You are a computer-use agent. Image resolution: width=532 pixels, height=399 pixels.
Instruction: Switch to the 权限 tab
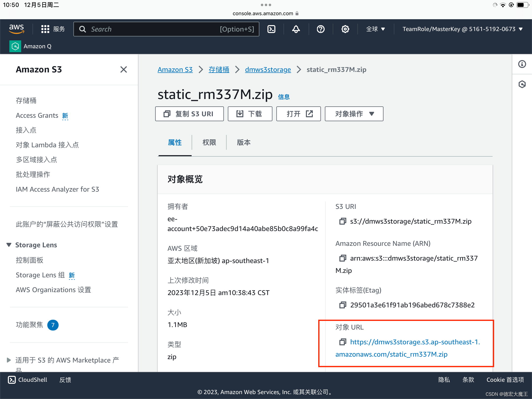click(209, 142)
